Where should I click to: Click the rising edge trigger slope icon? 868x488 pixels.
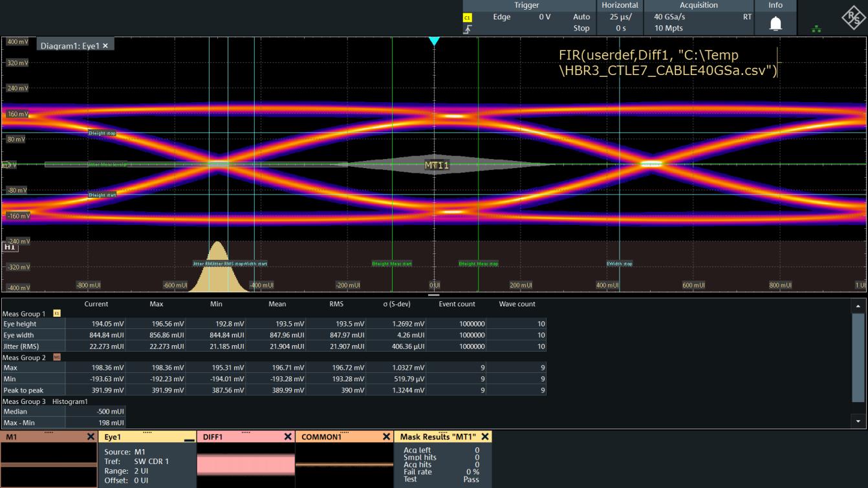[x=468, y=28]
